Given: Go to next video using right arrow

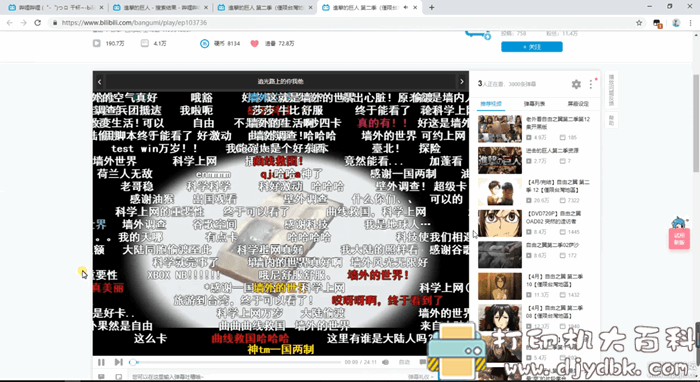Looking at the screenshot, I should tap(462, 82).
